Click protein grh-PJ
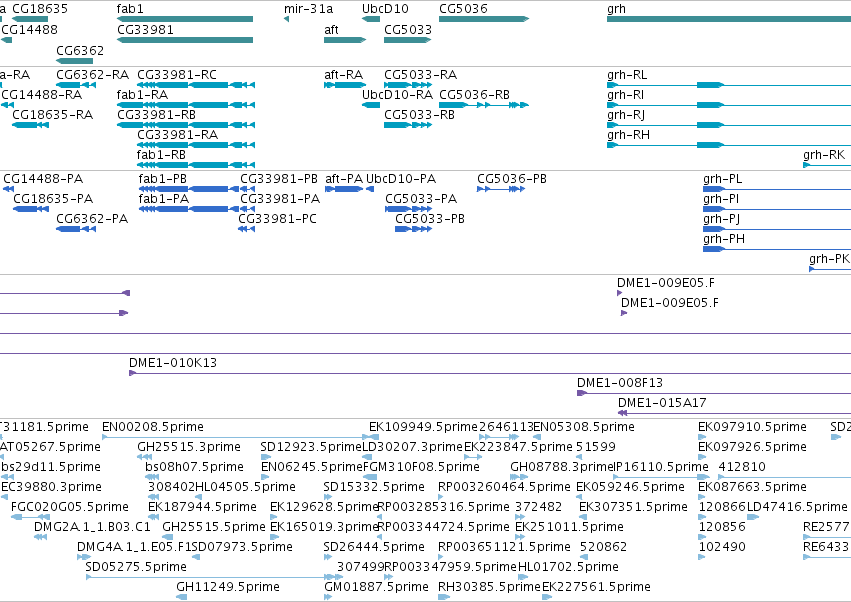 point(777,229)
